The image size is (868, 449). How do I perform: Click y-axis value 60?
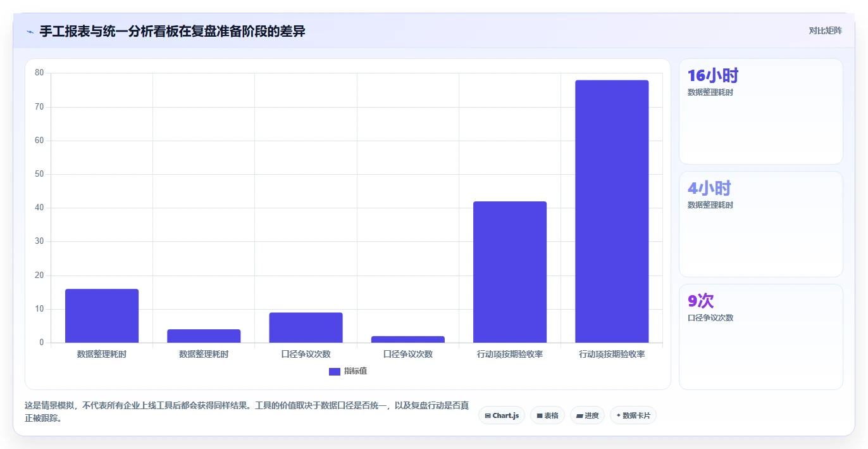[x=39, y=141]
